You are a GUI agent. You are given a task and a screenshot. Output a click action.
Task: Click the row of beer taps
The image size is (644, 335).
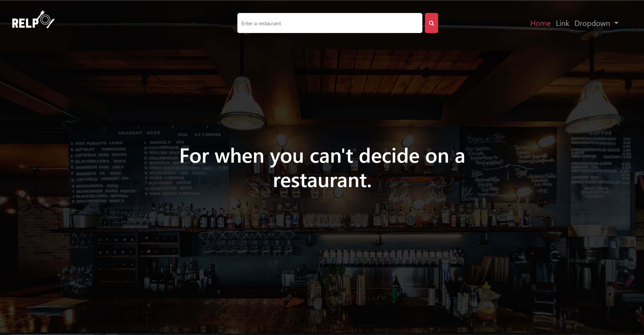click(x=391, y=257)
